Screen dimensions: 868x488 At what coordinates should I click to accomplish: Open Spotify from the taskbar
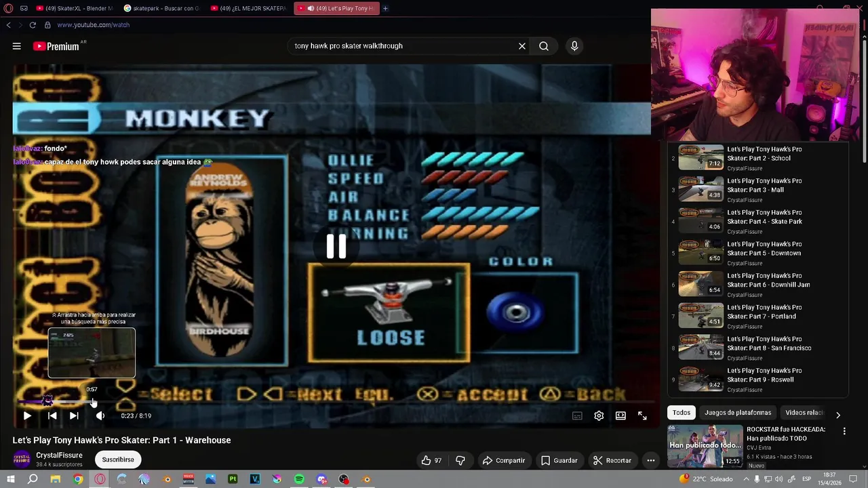coord(299,479)
